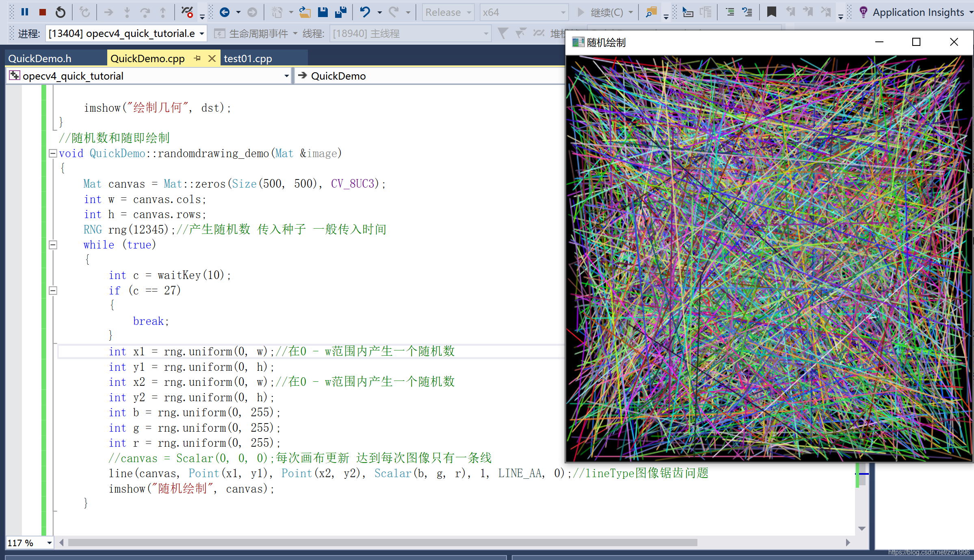Restart the debug session
Screen dimensions: 974x560
pyautogui.click(x=60, y=12)
